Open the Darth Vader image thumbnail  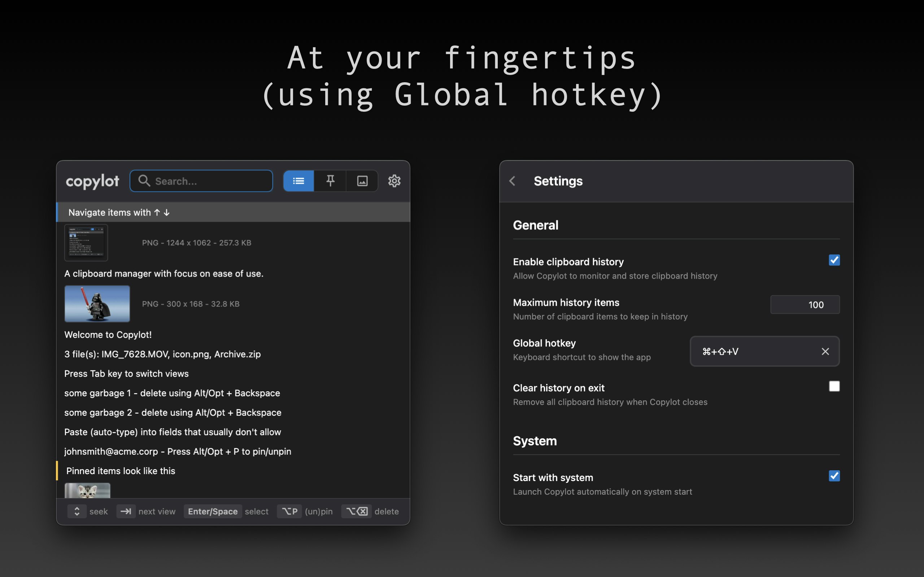[97, 303]
